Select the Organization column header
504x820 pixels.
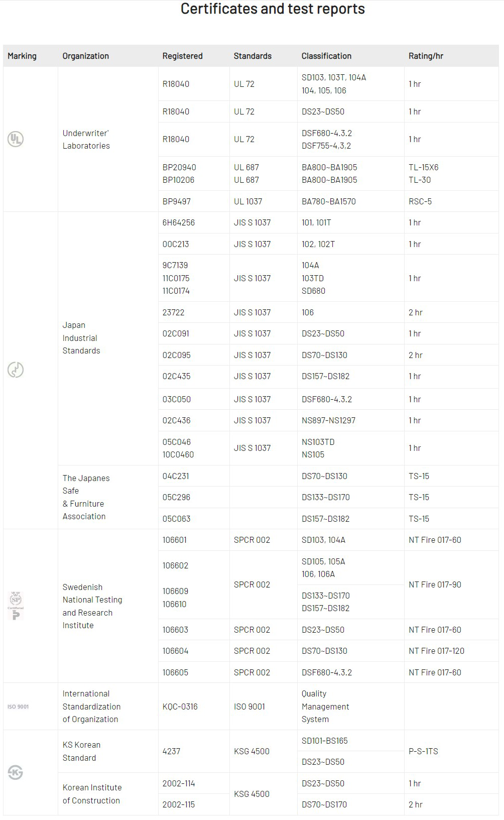pyautogui.click(x=85, y=56)
